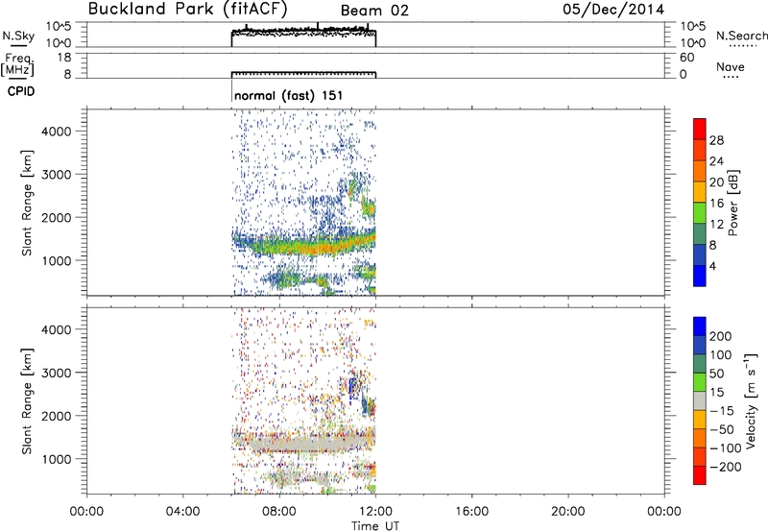This screenshot has height=532, width=768.
Task: Click the Beam 02 label
Action: (374, 11)
